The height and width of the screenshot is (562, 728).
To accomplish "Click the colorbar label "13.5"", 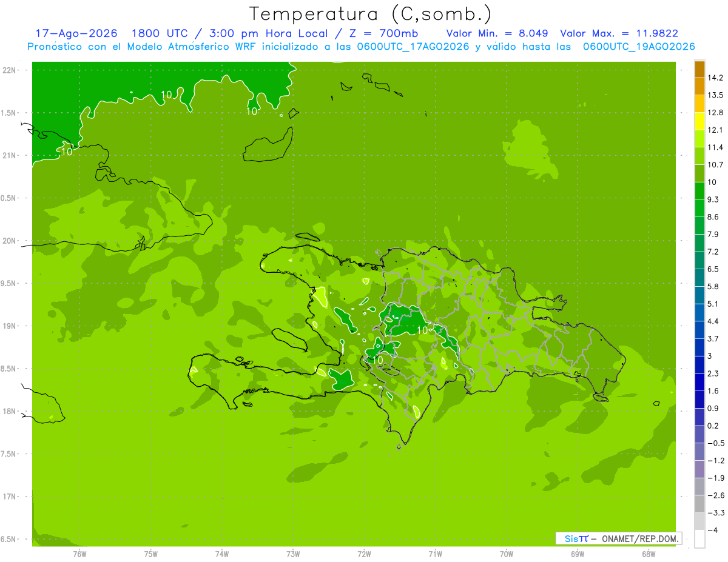I will [x=715, y=95].
